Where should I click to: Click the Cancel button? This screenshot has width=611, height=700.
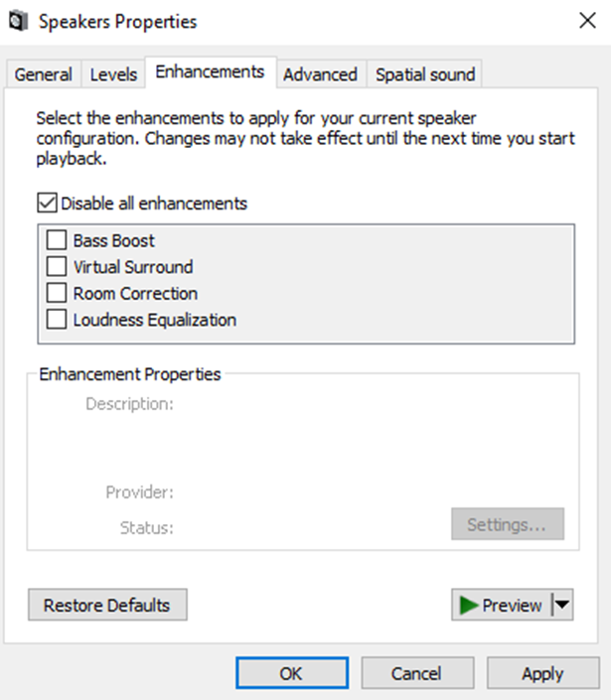(416, 673)
